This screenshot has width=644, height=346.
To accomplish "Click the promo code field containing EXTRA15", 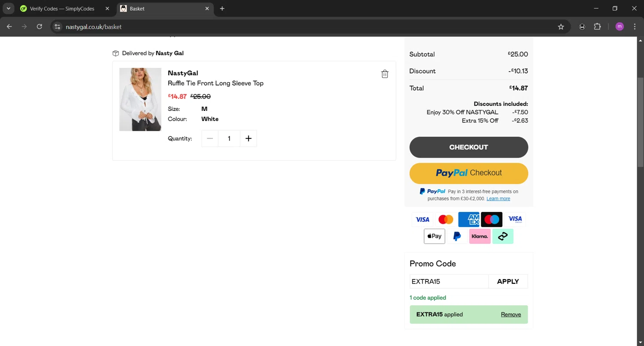I will 449,282.
